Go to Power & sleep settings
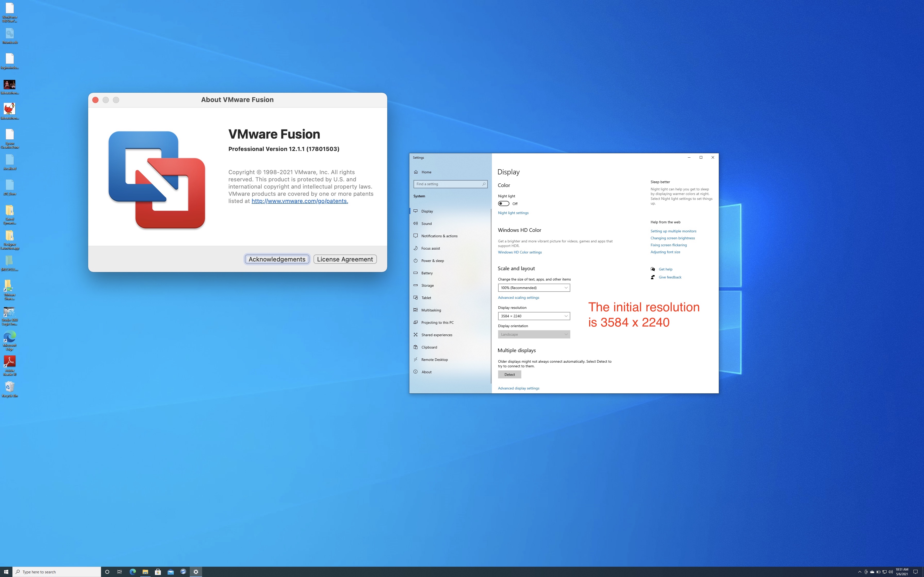924x577 pixels. click(x=432, y=261)
